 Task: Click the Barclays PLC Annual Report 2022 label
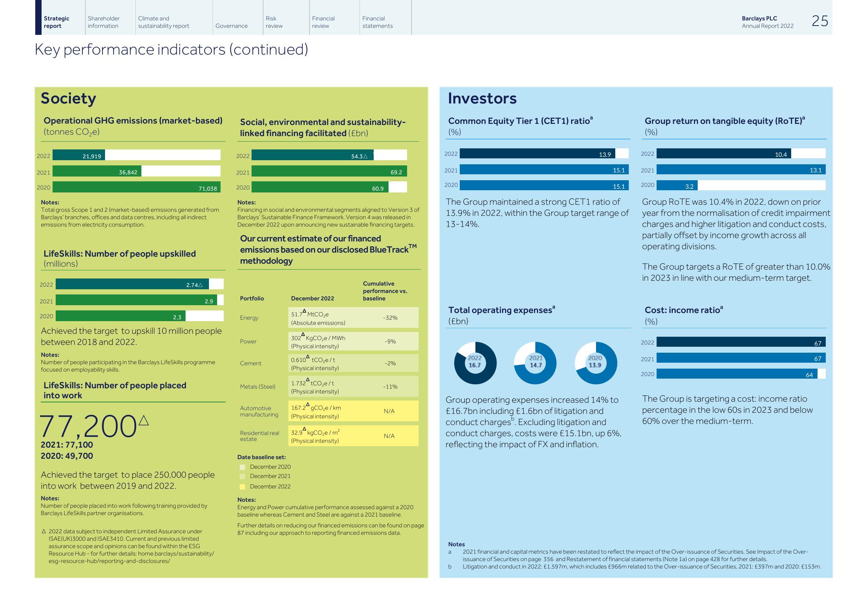(767, 22)
